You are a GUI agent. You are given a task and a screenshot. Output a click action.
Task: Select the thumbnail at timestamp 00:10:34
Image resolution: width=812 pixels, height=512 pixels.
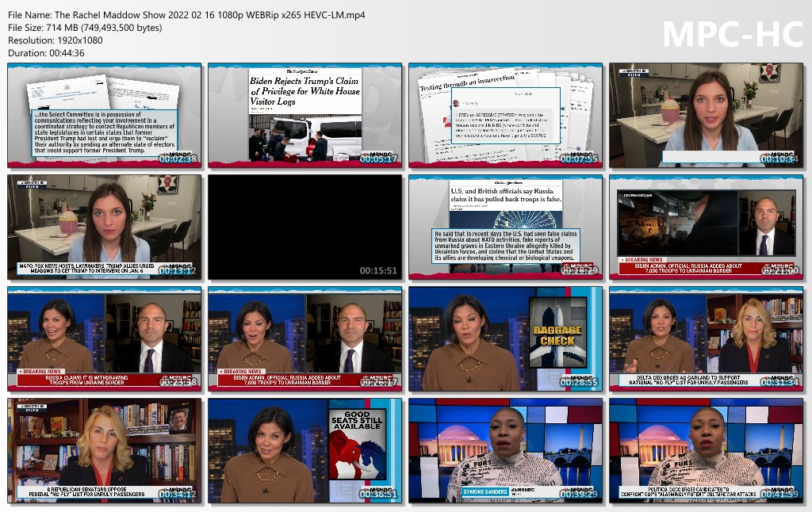706,116
